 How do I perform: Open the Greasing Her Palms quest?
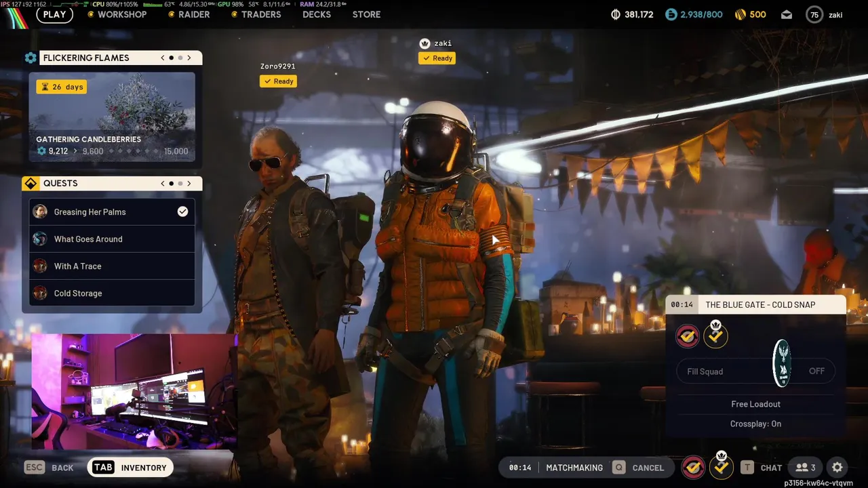pyautogui.click(x=112, y=211)
